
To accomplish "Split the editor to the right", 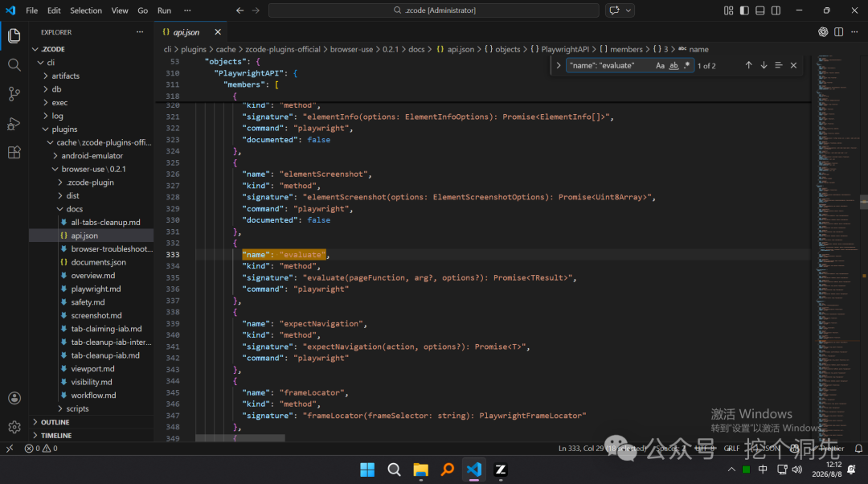I will coord(838,32).
